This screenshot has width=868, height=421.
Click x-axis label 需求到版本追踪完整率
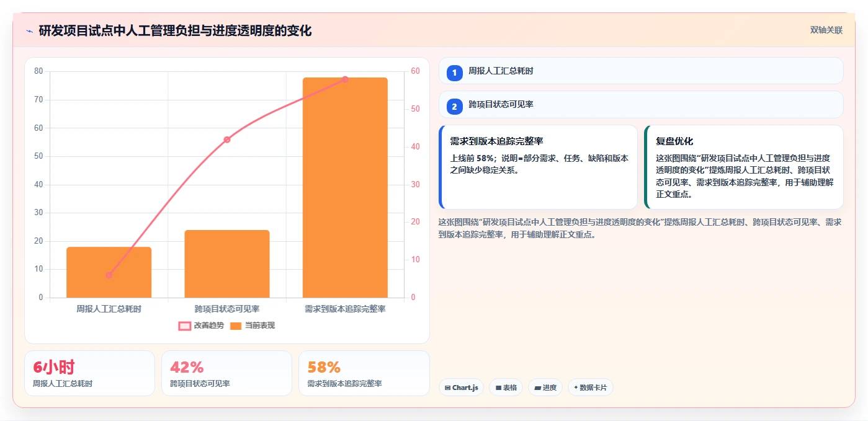[345, 309]
